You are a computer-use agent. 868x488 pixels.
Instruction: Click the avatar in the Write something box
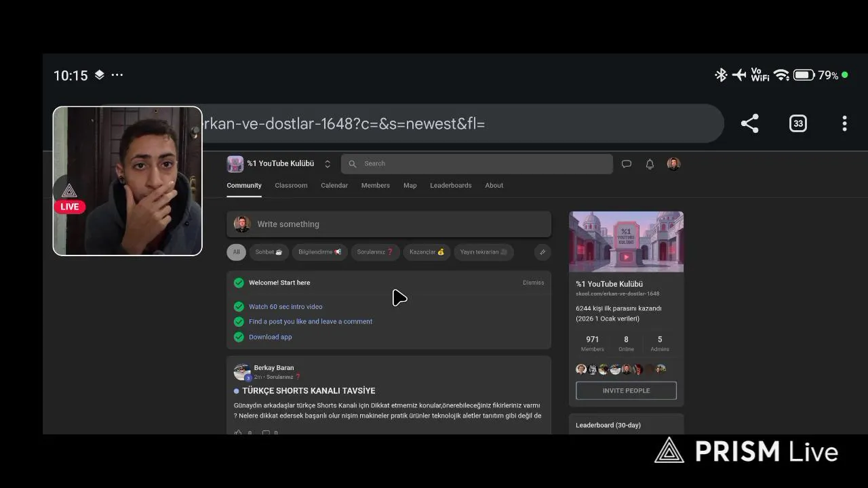pos(242,224)
